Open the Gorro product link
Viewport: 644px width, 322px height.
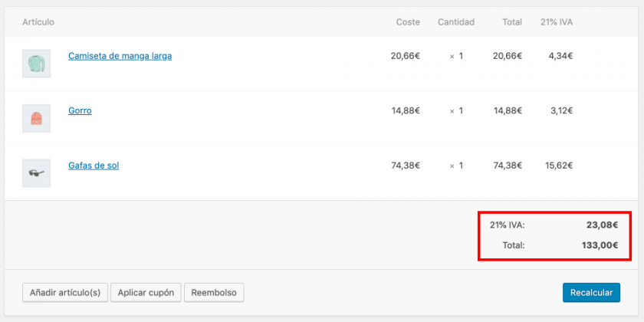coord(80,110)
